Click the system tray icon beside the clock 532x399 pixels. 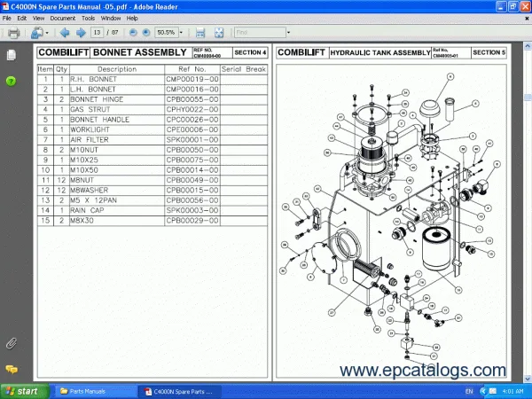pos(493,392)
